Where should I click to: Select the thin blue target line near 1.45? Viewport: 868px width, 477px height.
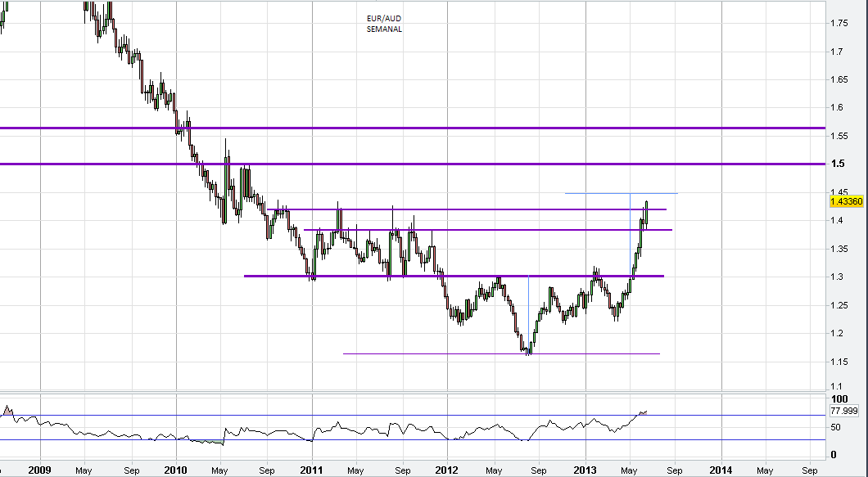[x=621, y=193]
